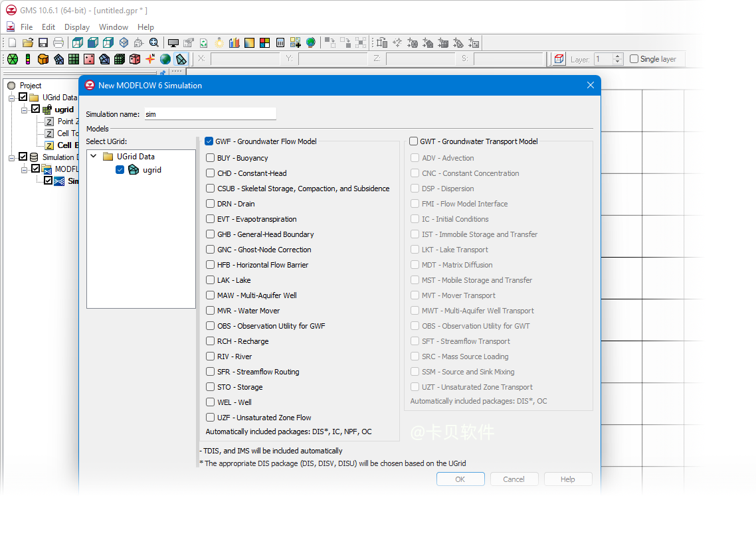This screenshot has width=756, height=555.
Task: Open the File menu
Action: [27, 27]
